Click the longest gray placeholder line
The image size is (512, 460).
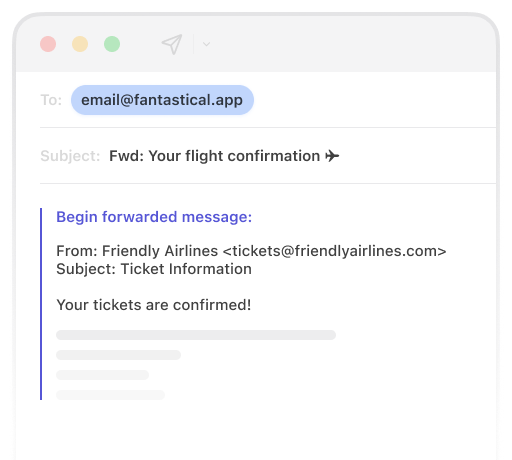(196, 335)
